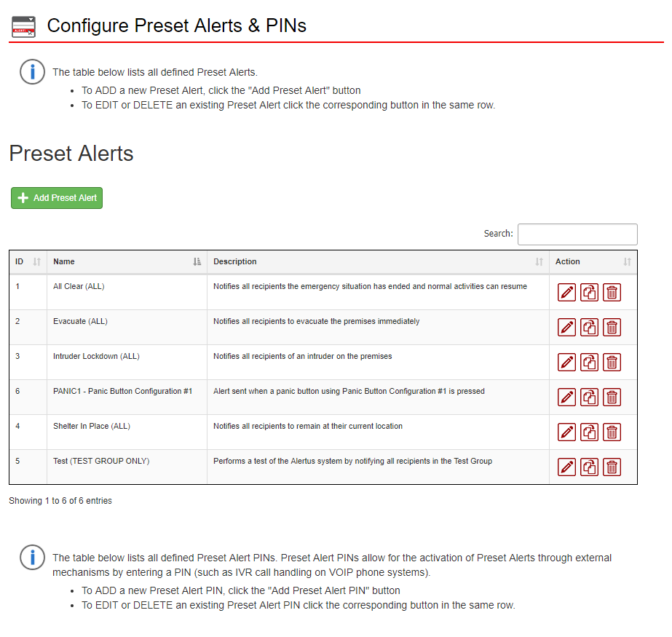672x637 pixels.
Task: Edit the All Clear (ALL) preset alert
Action: [566, 293]
